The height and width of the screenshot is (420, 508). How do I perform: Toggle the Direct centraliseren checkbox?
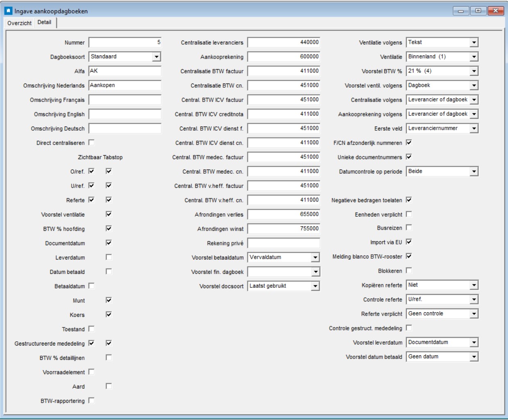tap(91, 142)
